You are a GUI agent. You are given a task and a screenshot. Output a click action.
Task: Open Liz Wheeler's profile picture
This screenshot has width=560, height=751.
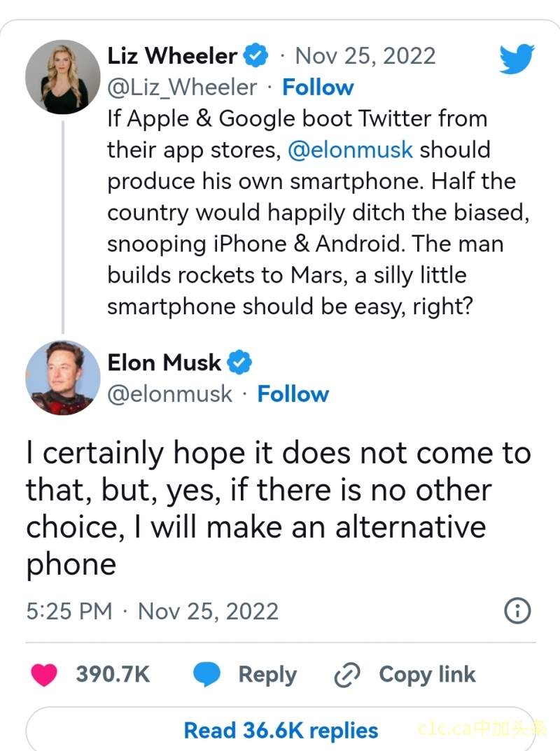pos(63,77)
